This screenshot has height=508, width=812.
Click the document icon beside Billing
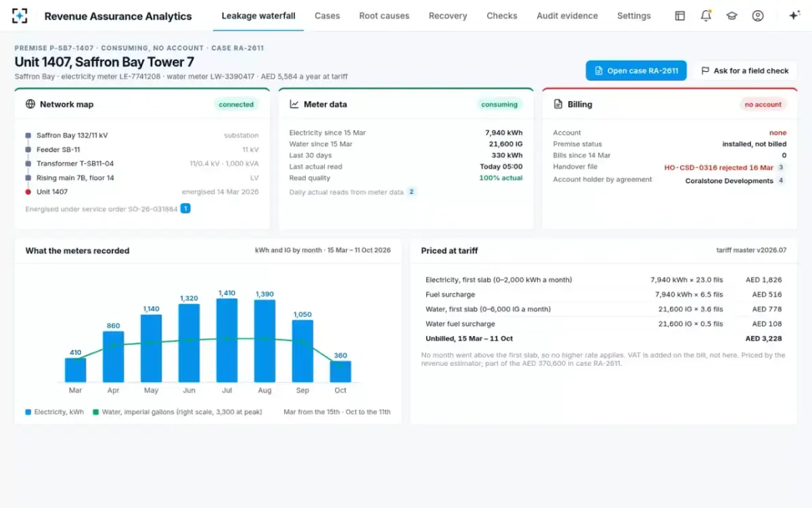558,104
